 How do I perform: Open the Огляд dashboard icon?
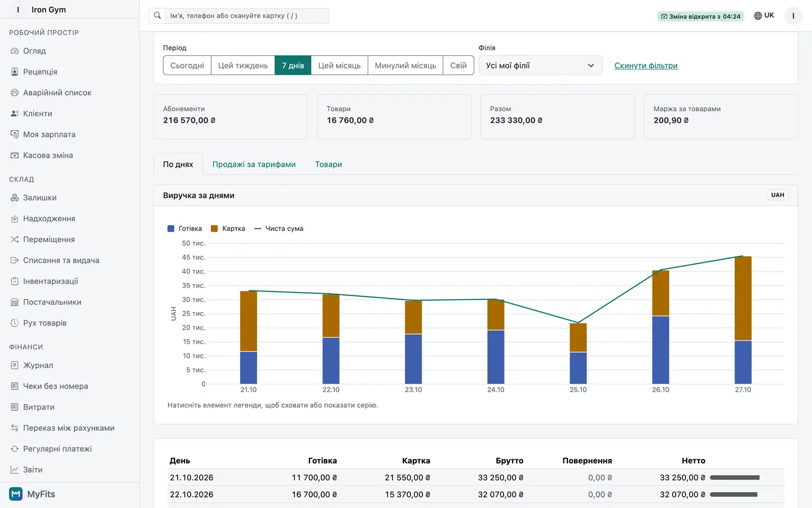15,51
